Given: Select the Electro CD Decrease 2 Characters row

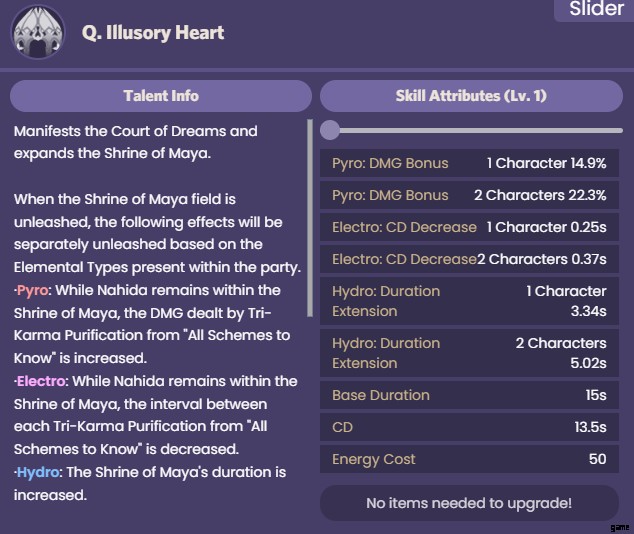Looking at the screenshot, I should click(x=469, y=259).
